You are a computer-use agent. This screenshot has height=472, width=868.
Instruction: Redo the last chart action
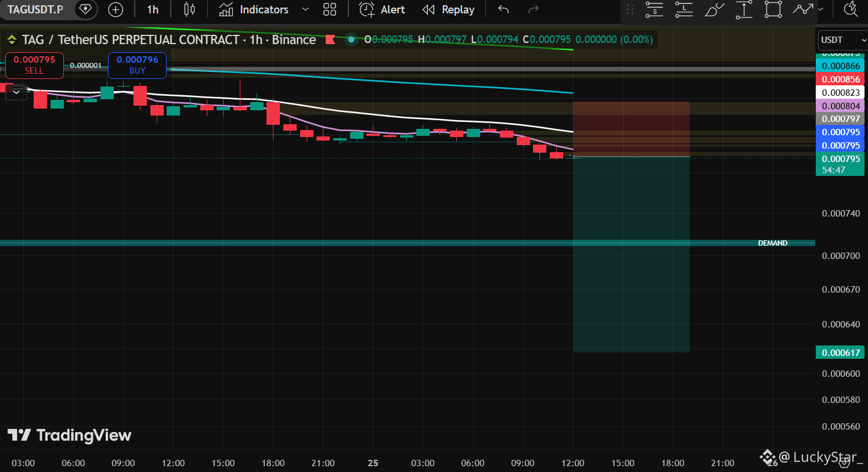pos(534,9)
